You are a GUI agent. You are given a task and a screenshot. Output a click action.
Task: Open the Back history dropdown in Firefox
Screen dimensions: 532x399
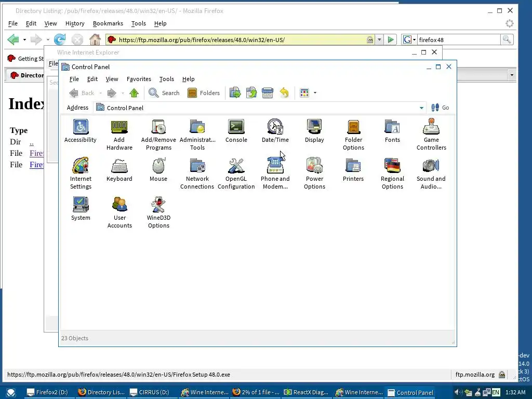(x=24, y=39)
